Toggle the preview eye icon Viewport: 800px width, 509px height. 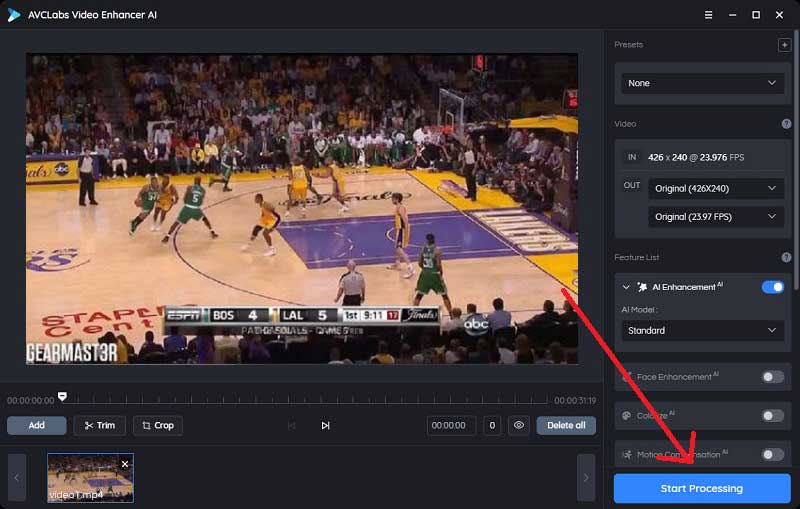[519, 425]
